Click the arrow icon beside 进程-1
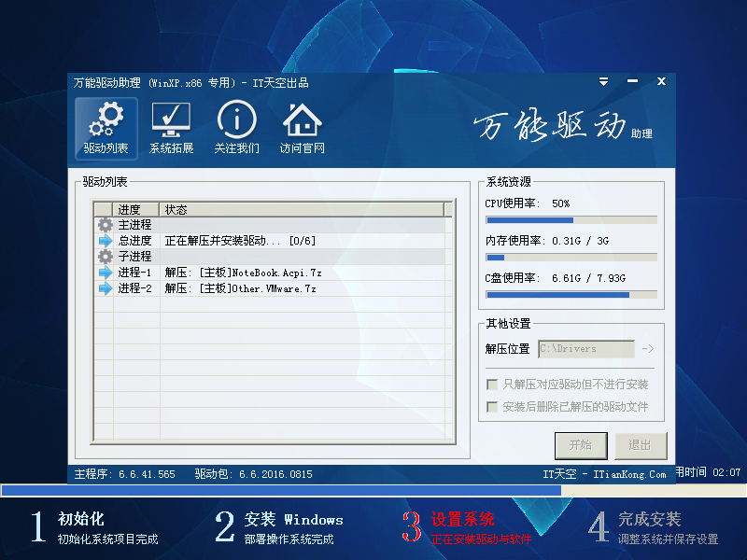747x560 pixels. tap(106, 273)
